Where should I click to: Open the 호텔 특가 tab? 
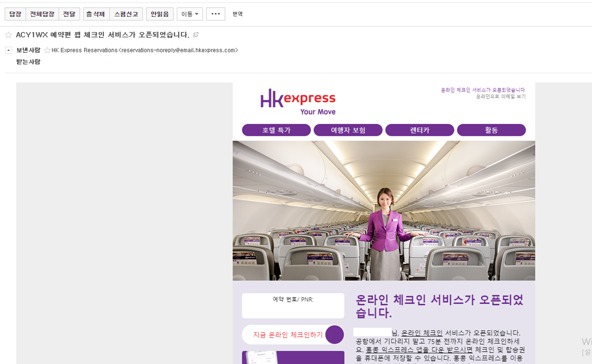[277, 130]
